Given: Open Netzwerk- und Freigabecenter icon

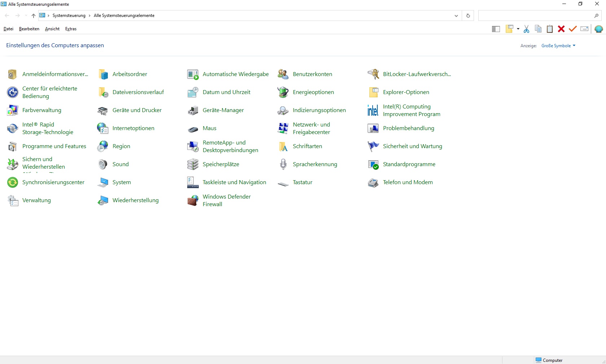Looking at the screenshot, I should [x=283, y=128].
